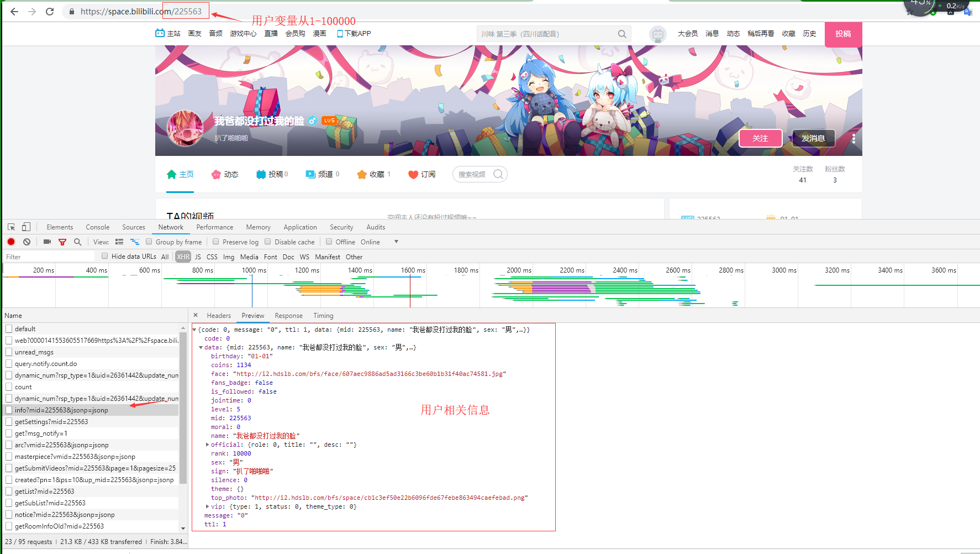Click the padlock site security icon

[x=72, y=12]
